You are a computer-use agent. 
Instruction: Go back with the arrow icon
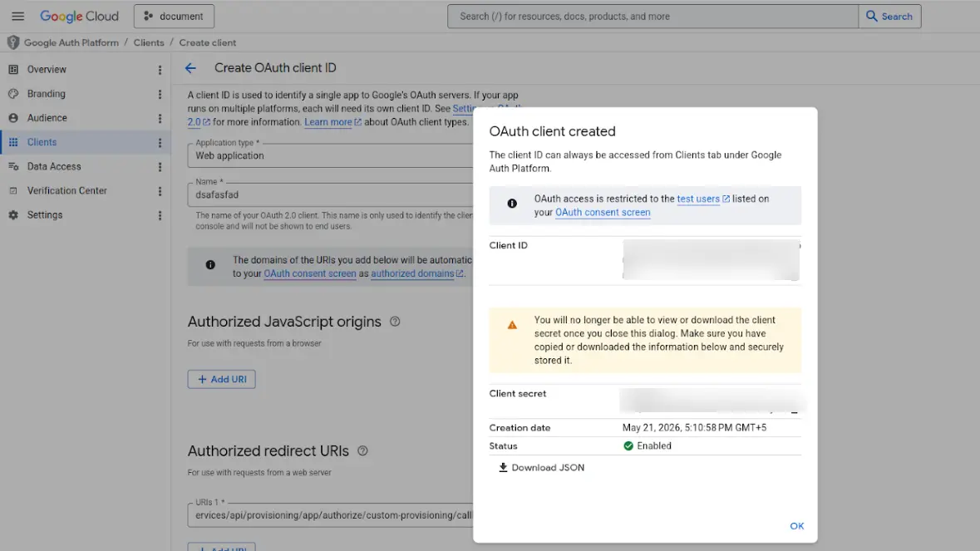190,68
